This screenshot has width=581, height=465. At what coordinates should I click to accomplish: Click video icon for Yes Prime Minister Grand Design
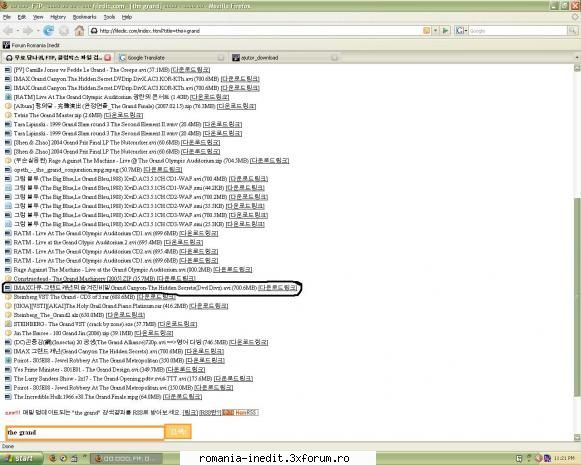click(x=8, y=369)
